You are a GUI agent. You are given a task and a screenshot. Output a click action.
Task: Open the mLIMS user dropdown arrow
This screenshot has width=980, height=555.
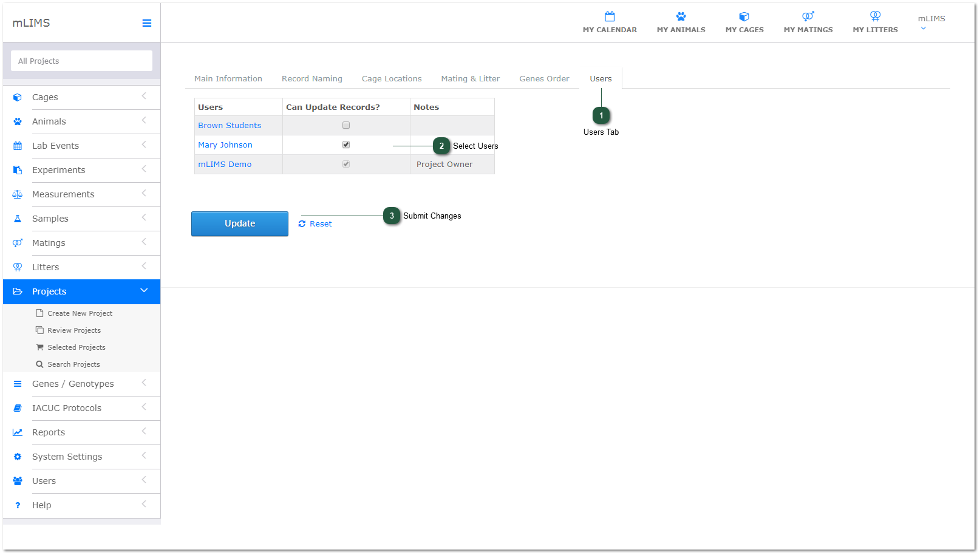[x=923, y=29]
